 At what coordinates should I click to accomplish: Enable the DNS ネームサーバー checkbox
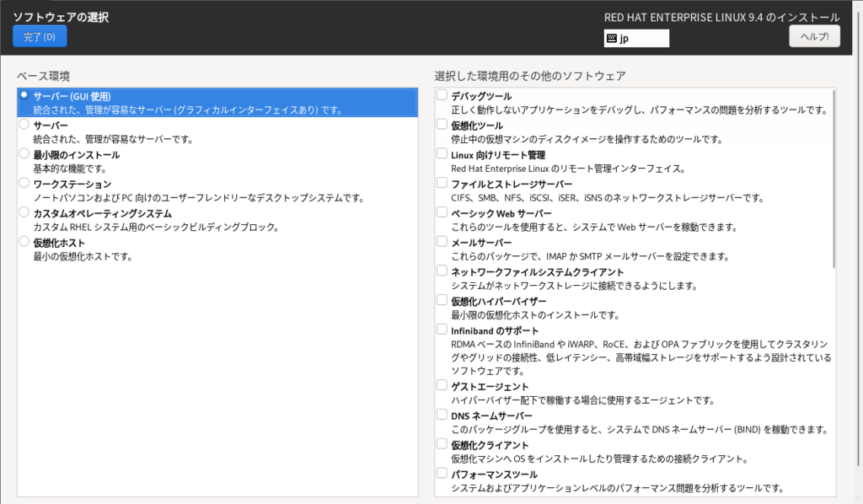pos(442,415)
